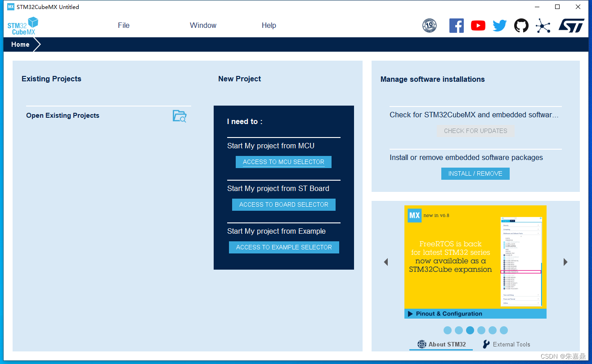The image size is (592, 364).
Task: Select the fourth carousel dot
Action: pos(481,330)
